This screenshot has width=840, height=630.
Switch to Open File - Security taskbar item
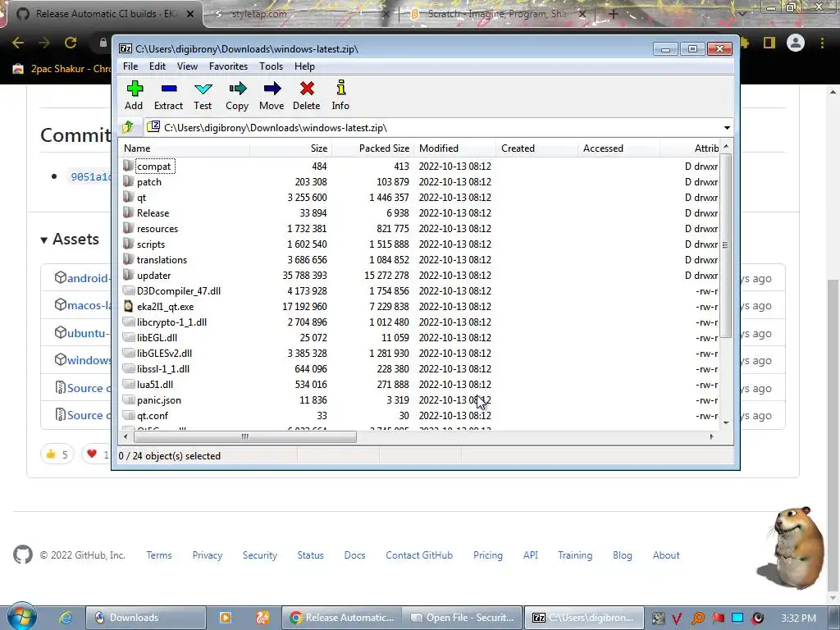point(462,618)
